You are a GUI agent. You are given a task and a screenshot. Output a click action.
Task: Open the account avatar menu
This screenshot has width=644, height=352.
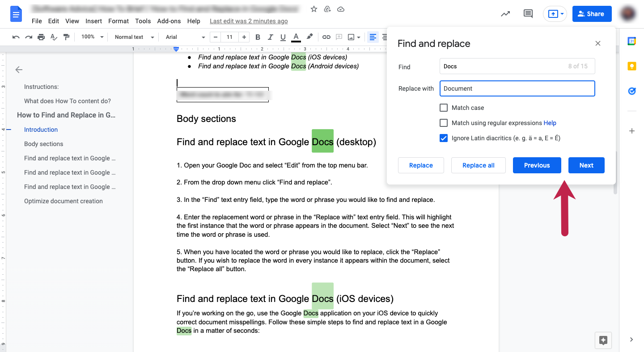coord(628,14)
